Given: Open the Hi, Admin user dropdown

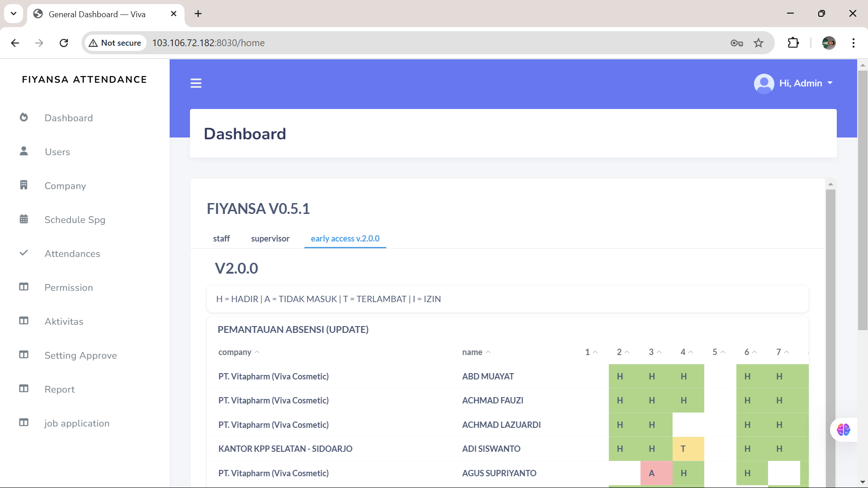Looking at the screenshot, I should click(x=794, y=83).
